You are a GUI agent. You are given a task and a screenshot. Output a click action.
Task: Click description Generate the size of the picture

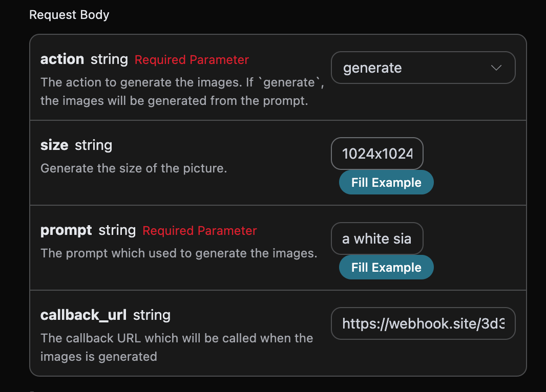point(134,168)
